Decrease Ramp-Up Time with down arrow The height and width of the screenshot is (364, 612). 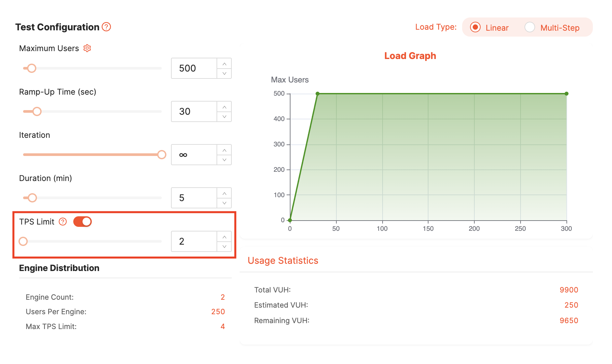(224, 116)
